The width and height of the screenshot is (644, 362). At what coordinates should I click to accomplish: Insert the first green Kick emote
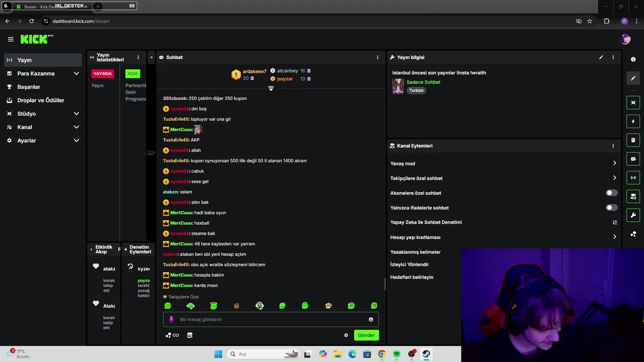(168, 306)
